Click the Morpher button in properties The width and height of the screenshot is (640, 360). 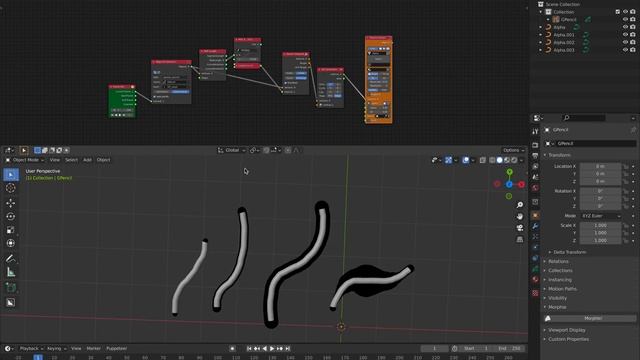pyautogui.click(x=590, y=318)
